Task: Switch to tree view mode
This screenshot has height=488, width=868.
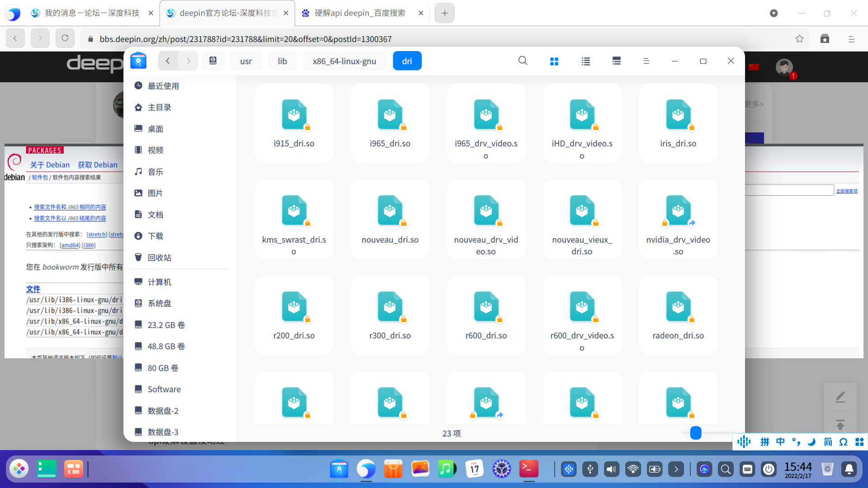Action: [x=616, y=61]
